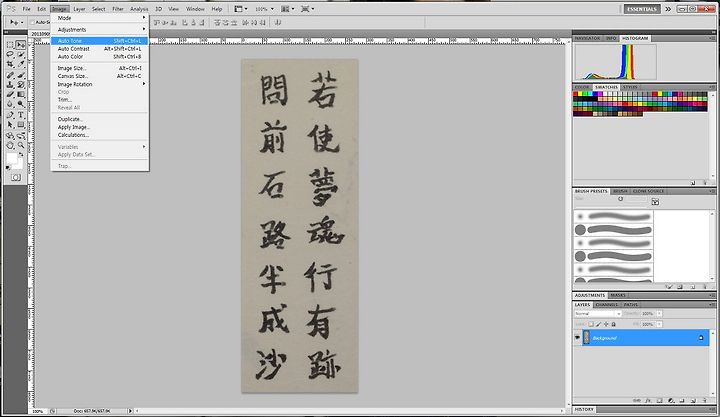Select the Path Selection tool
Viewport: 720px width, 417px height.
click(x=10, y=124)
